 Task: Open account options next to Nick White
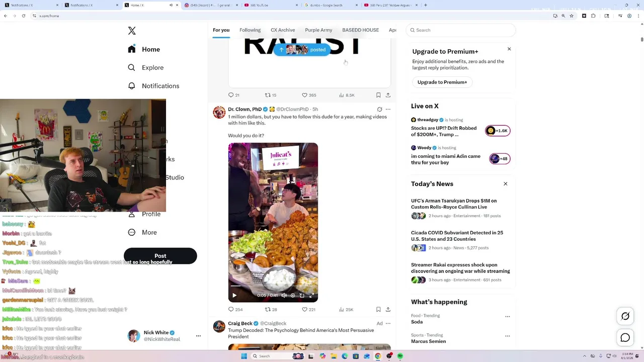(198, 336)
